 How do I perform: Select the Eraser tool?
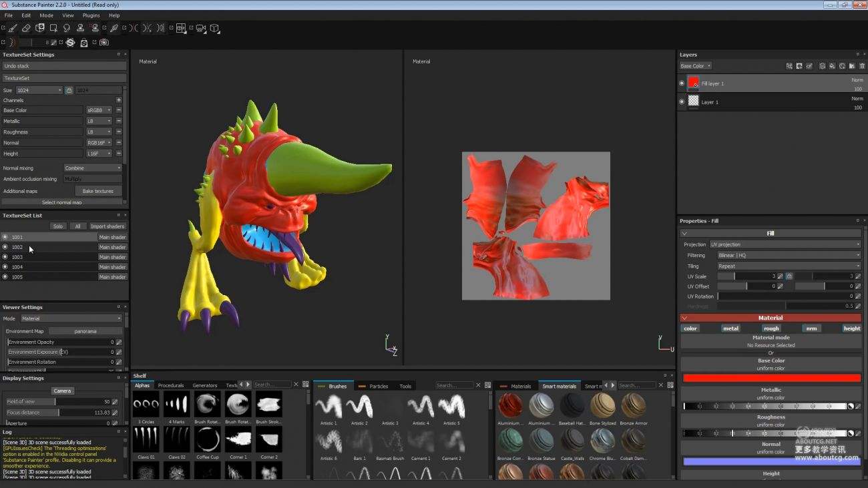[x=27, y=28]
